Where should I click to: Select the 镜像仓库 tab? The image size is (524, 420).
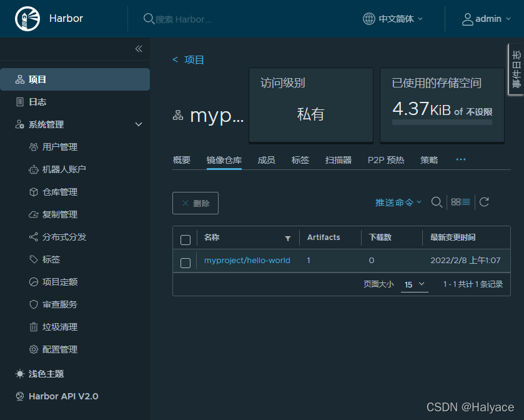[224, 160]
